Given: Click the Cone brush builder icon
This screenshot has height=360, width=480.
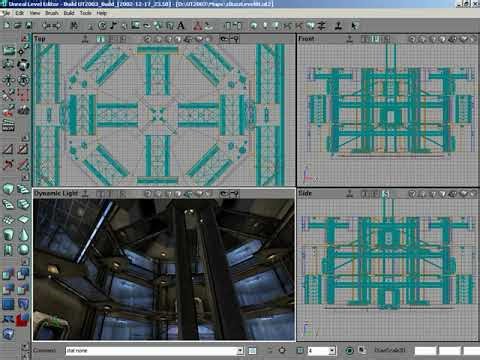Looking at the screenshot, I should tap(23, 234).
